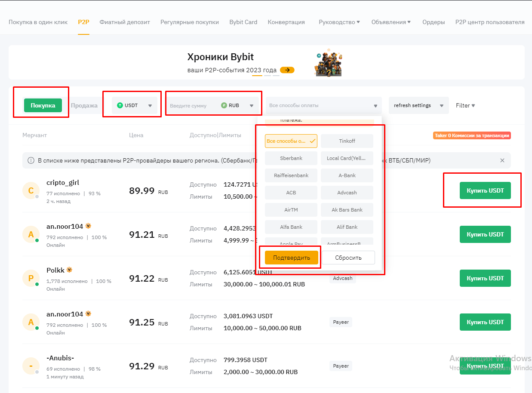This screenshot has width=532, height=393.
Task: Click Payeer tag in an.noor104 91.25 row
Action: click(x=341, y=322)
